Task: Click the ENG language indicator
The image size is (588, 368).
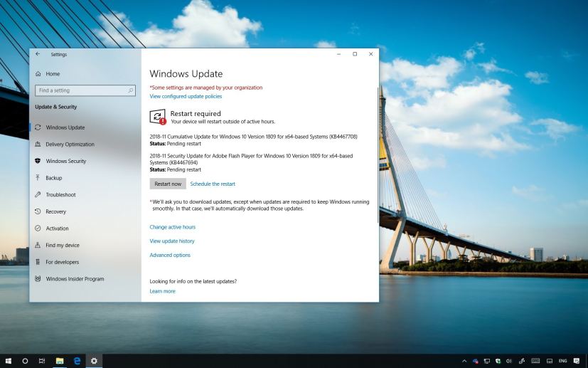Action: click(563, 362)
